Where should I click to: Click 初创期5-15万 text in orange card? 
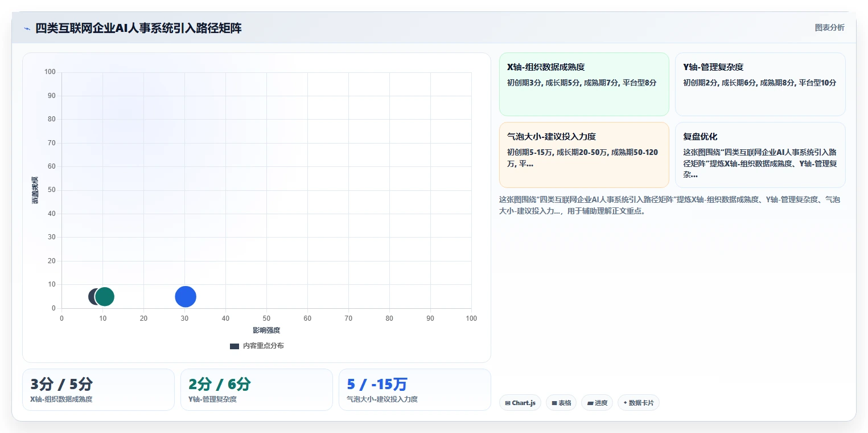[x=529, y=152]
